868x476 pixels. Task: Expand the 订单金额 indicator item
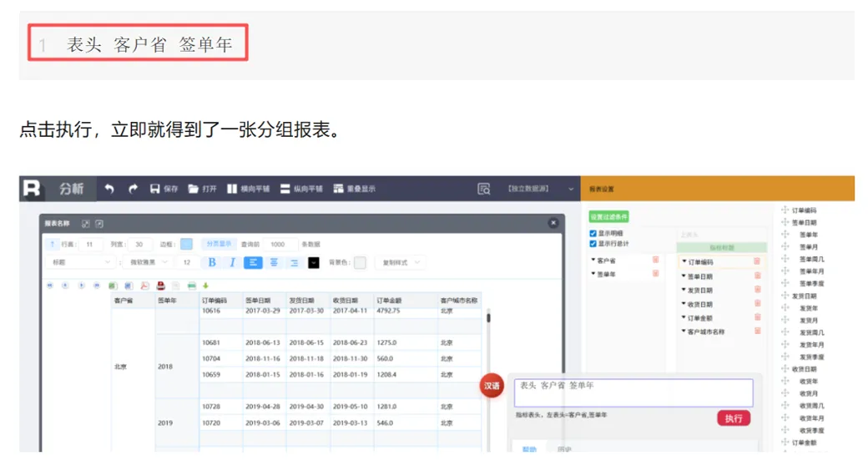684,317
